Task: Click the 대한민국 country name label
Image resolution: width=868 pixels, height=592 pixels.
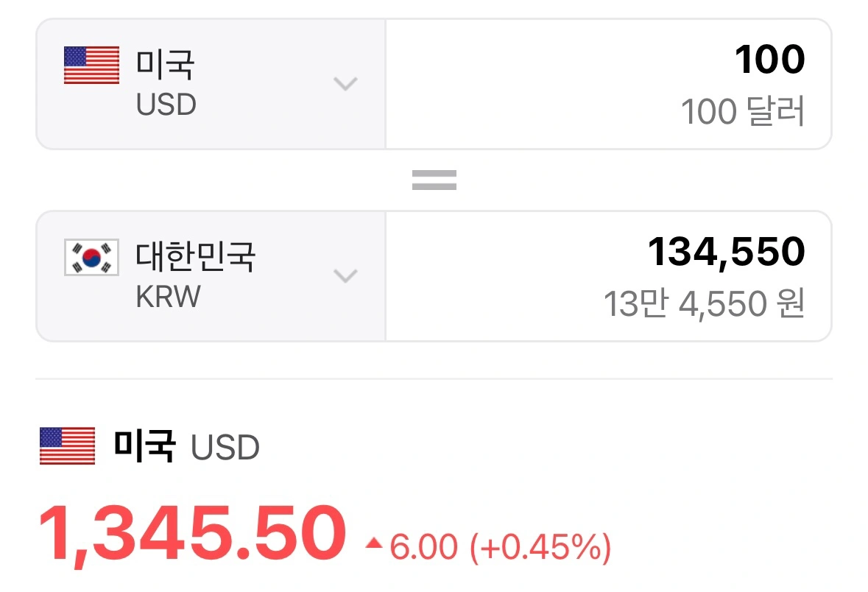Action: (x=195, y=256)
